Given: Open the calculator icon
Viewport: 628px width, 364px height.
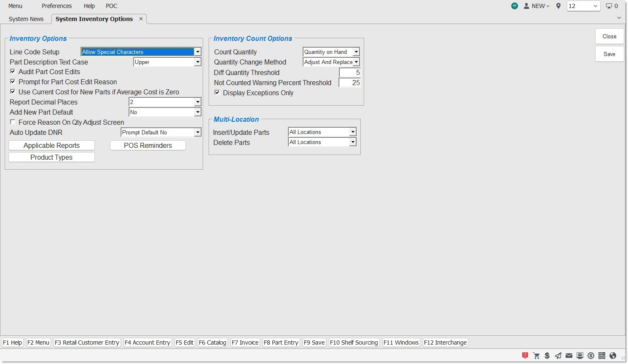Looking at the screenshot, I should point(602,356).
